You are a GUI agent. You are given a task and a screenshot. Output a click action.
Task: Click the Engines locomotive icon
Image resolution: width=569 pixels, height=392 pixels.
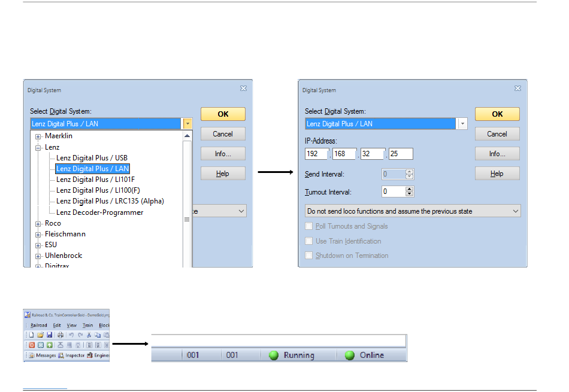(90, 355)
